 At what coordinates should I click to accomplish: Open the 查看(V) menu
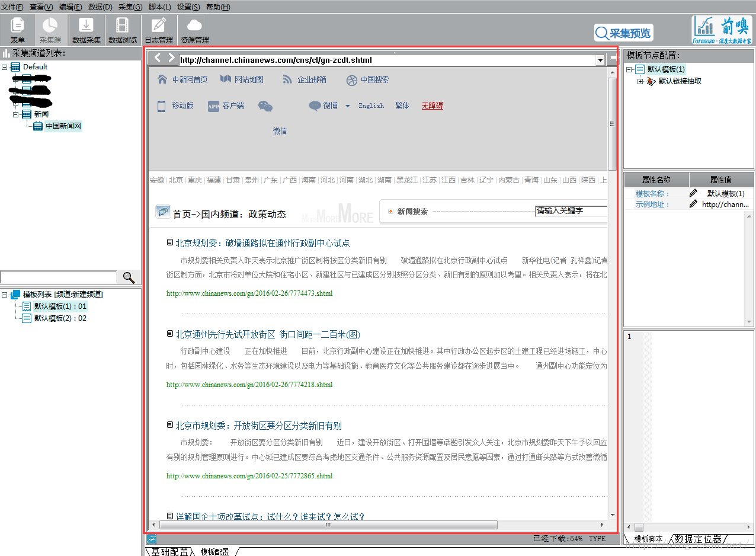click(x=41, y=7)
